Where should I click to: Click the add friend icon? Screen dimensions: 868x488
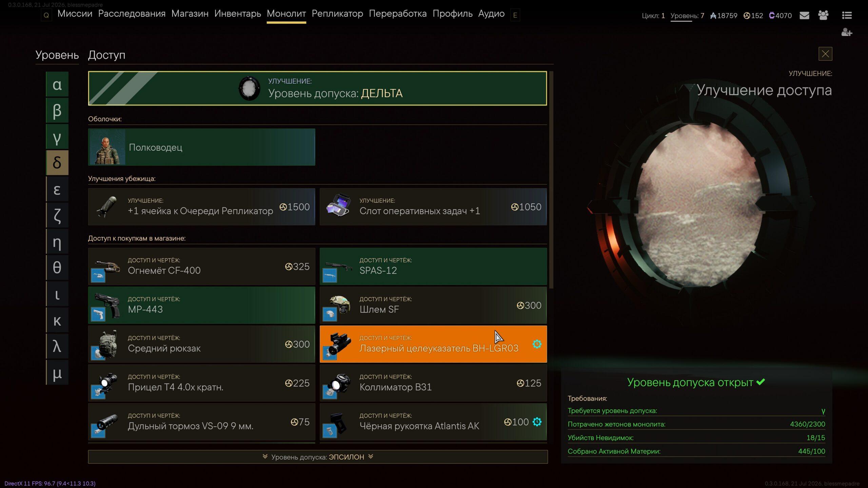tap(847, 33)
